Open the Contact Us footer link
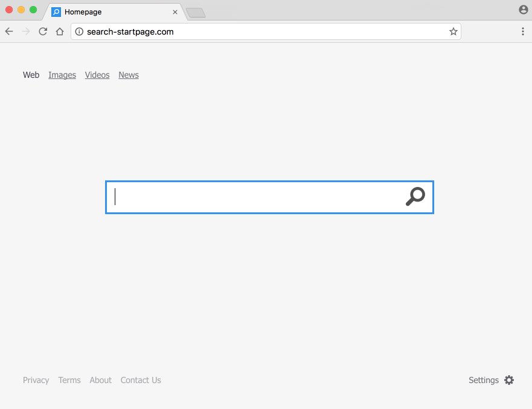 tap(141, 380)
